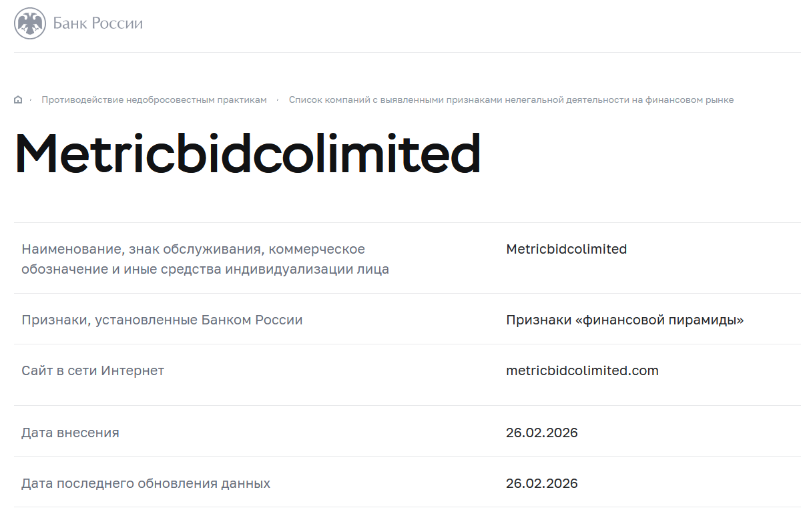Click the 'Сайт в сети Интернет' label
The image size is (801, 532).
click(93, 371)
